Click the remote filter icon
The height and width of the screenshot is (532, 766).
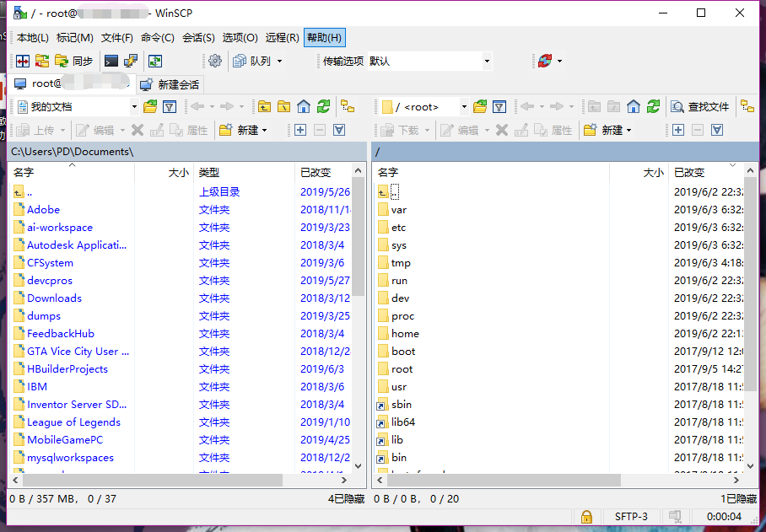499,106
